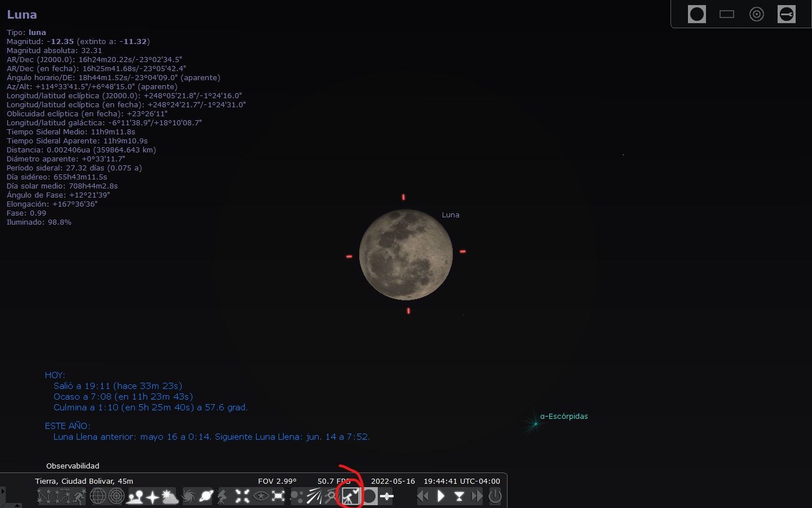Image resolution: width=812 pixels, height=508 pixels.
Task: Click location 'Tierra, Ciudad Bolivar, 45m'
Action: 84,481
